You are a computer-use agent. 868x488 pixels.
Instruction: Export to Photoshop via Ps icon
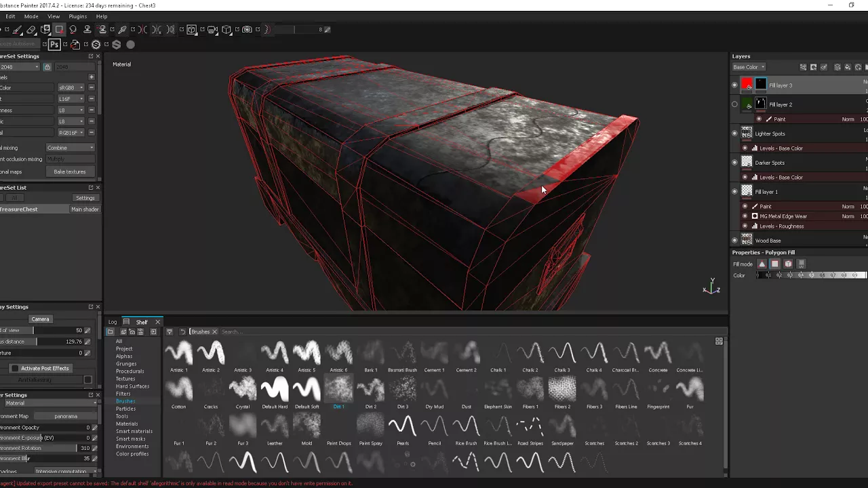[x=54, y=45]
